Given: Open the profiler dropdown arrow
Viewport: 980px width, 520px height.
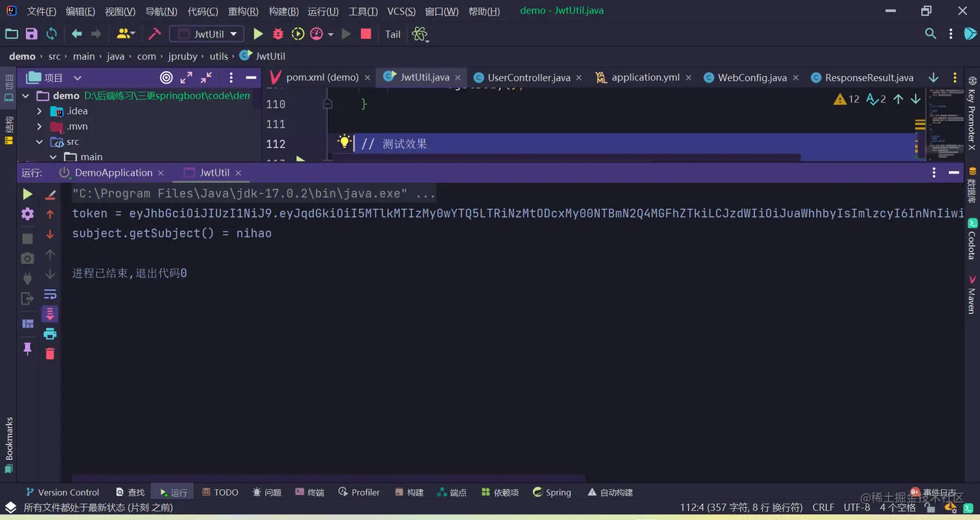Looking at the screenshot, I should click(x=331, y=34).
